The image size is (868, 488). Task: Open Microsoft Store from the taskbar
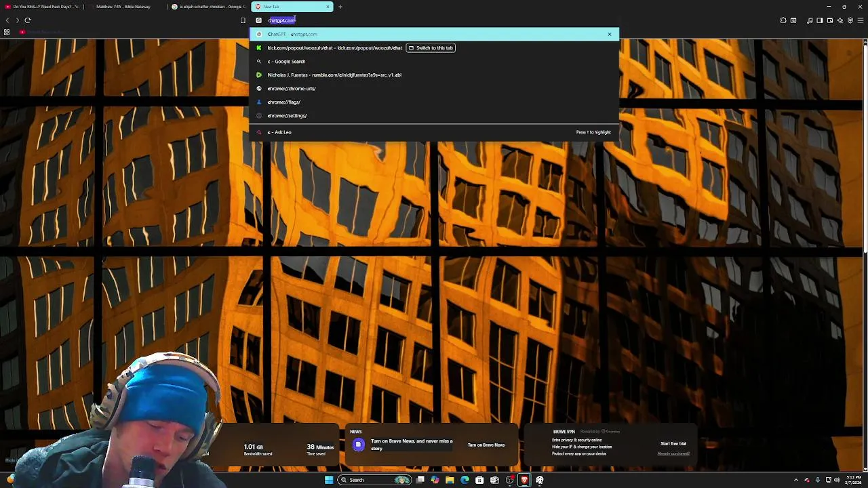[x=479, y=480]
